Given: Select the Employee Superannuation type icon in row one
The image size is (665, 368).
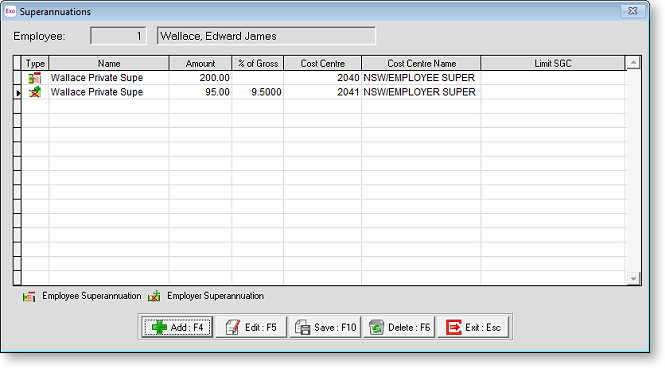Looking at the screenshot, I should tap(35, 78).
